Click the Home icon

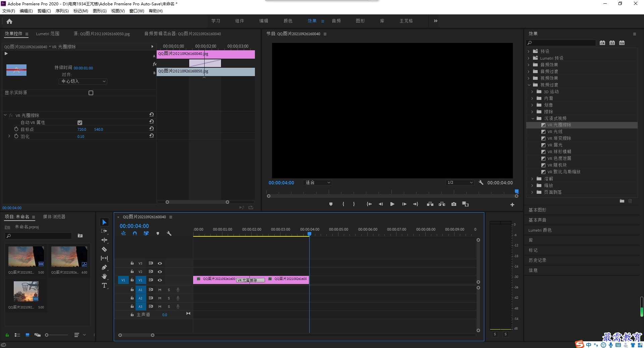pyautogui.click(x=9, y=21)
